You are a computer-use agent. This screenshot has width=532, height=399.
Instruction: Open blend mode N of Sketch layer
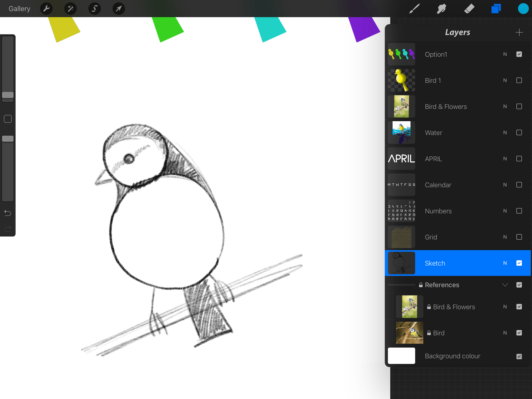pyautogui.click(x=505, y=263)
